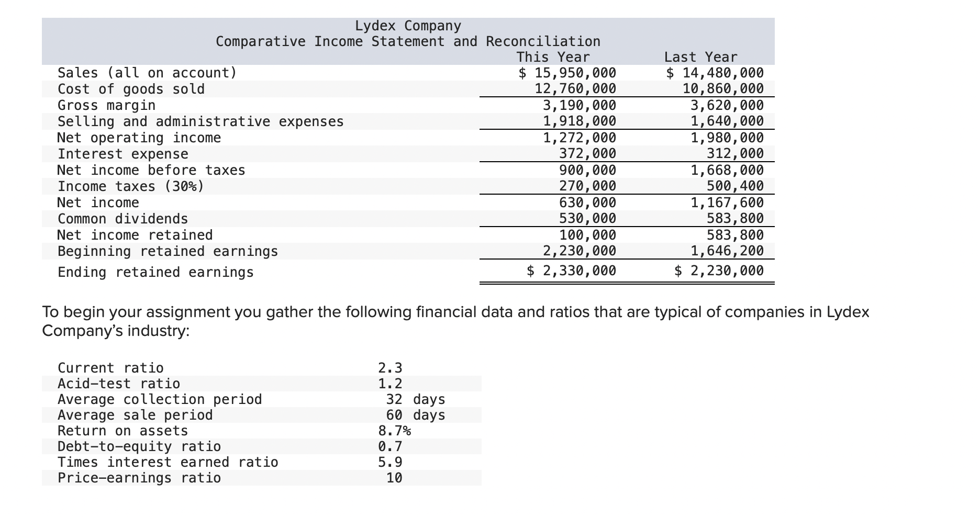Click income taxes value 270,000
The width and height of the screenshot is (980, 517).
[588, 186]
